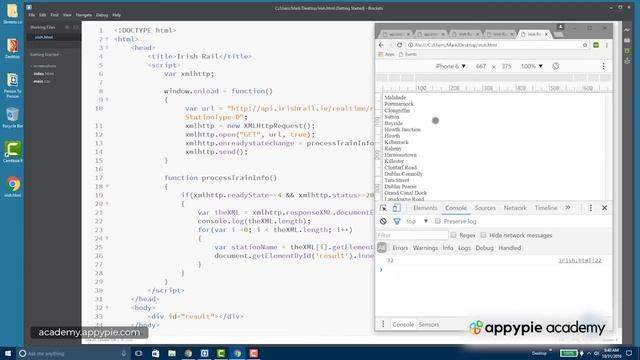Open the Sensors drawer tab

(429, 324)
